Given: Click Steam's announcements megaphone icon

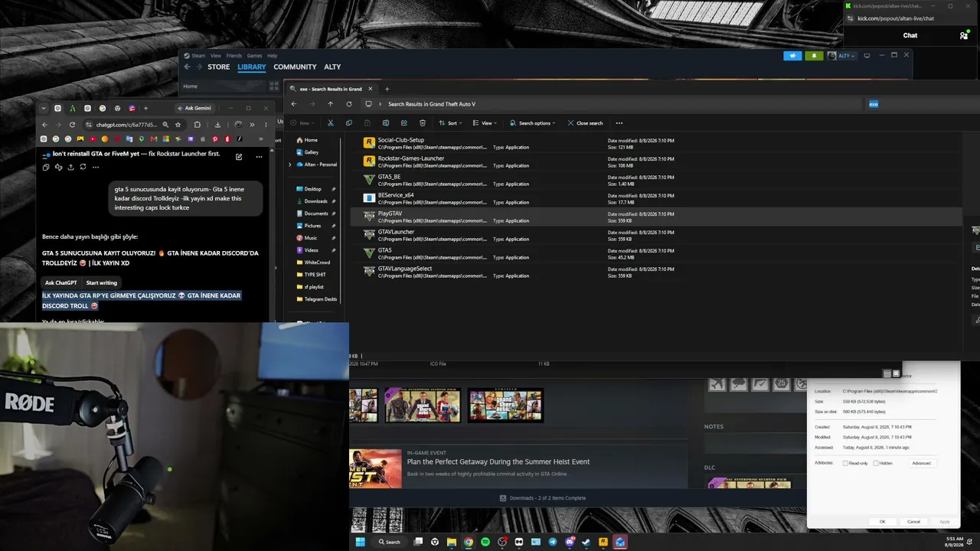Looking at the screenshot, I should (793, 56).
